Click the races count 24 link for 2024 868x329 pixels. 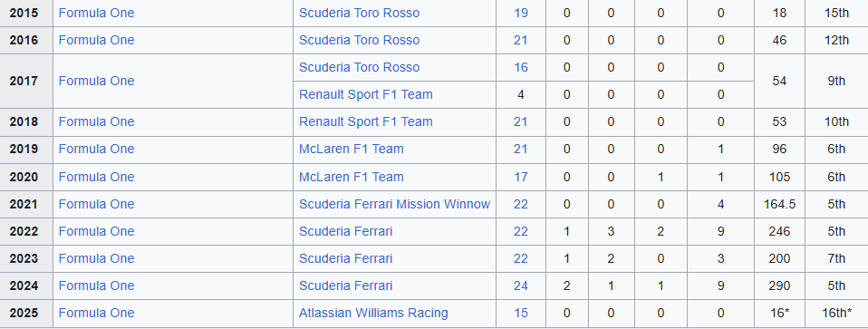[521, 285]
